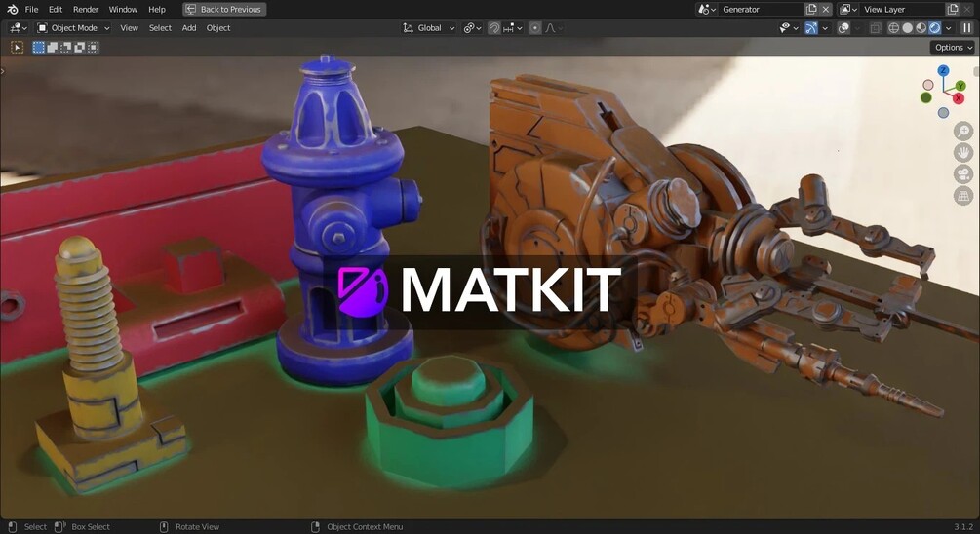Toggle proportional editing
The width and height of the screenshot is (980, 534).
pos(535,28)
